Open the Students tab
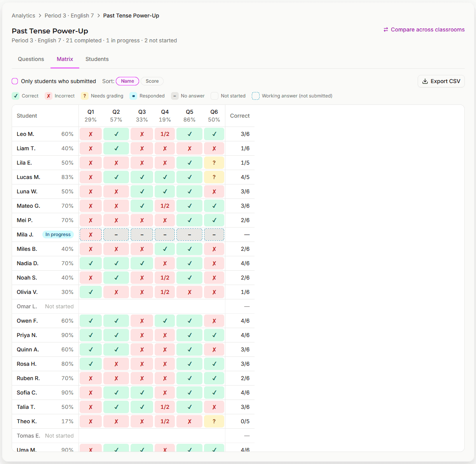The image size is (476, 464). pos(97,59)
